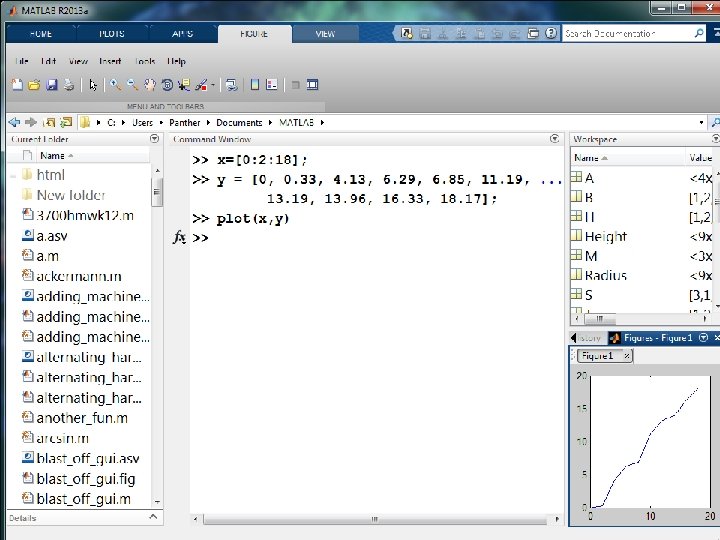
Task: Open the Command Window actions menu
Action: coord(554,138)
